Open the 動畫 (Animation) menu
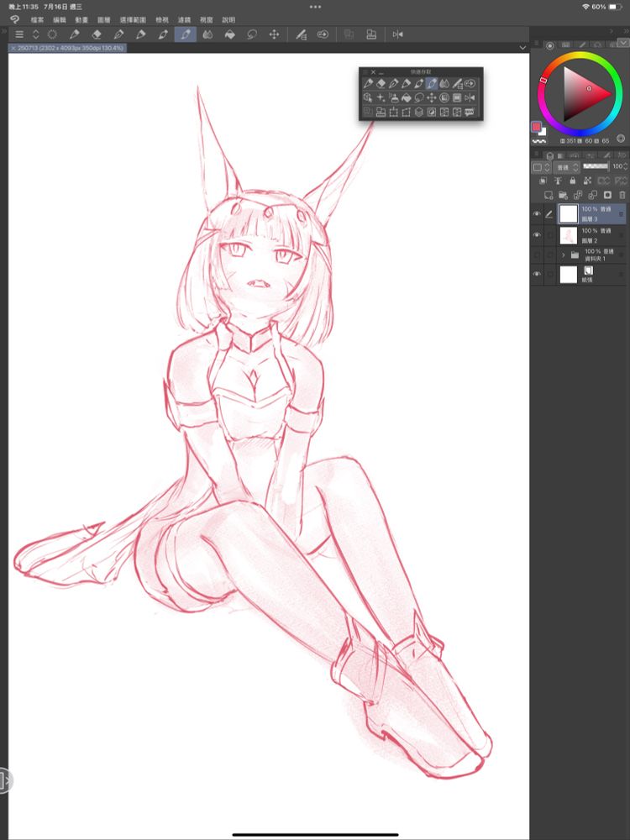Screen dimensions: 630x840 point(81,20)
